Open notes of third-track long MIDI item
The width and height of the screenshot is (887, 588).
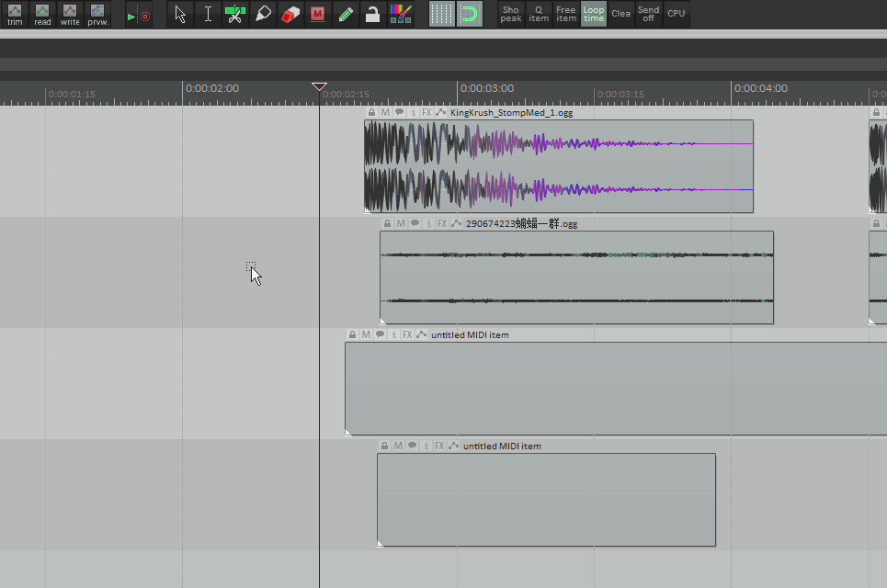click(x=381, y=334)
